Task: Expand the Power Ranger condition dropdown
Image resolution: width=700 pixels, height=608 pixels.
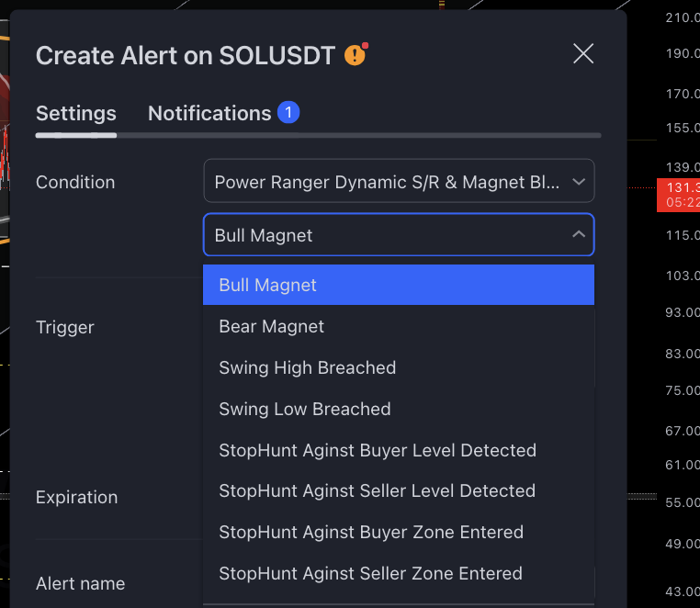Action: pos(399,182)
